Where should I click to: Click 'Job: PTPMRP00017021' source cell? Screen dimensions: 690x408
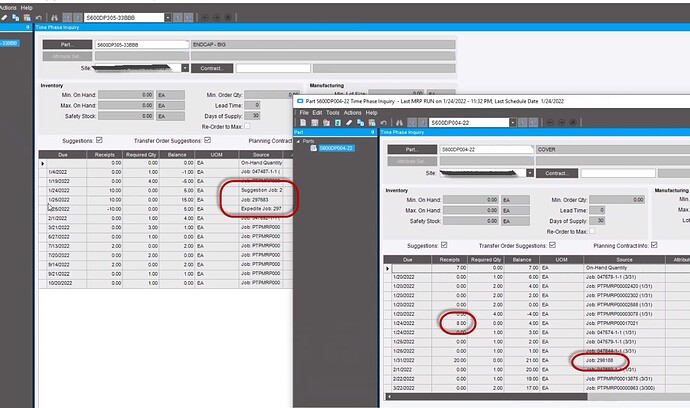(x=624, y=323)
